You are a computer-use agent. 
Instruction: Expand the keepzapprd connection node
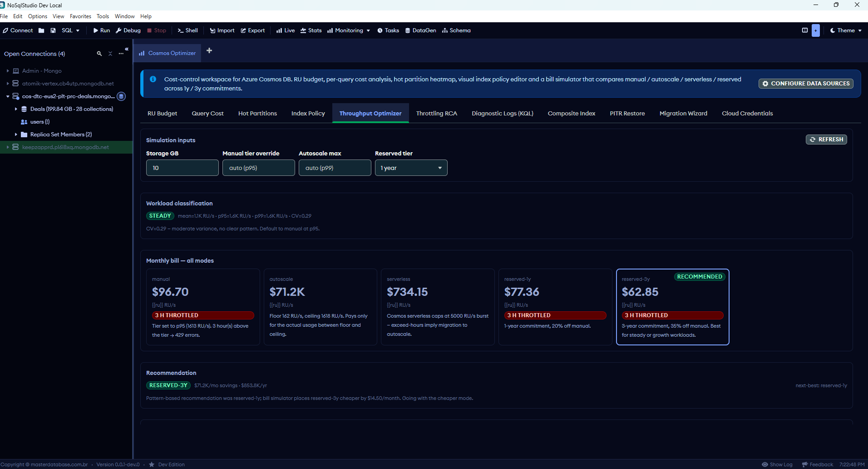[8, 147]
